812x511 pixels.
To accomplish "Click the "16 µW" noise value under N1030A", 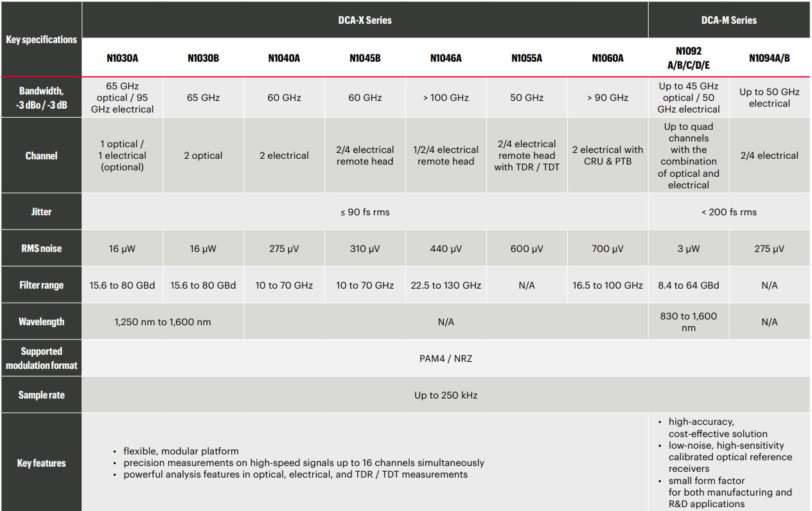I will (x=122, y=248).
